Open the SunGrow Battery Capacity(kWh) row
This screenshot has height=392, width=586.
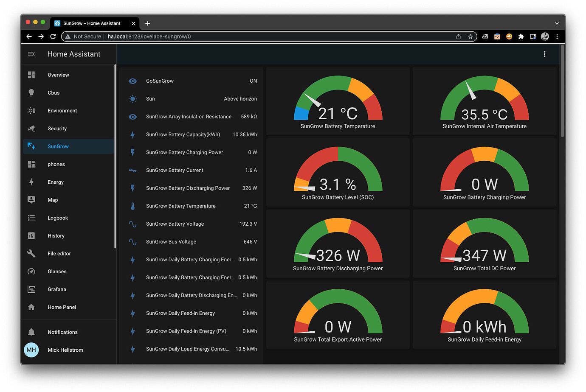192,134
